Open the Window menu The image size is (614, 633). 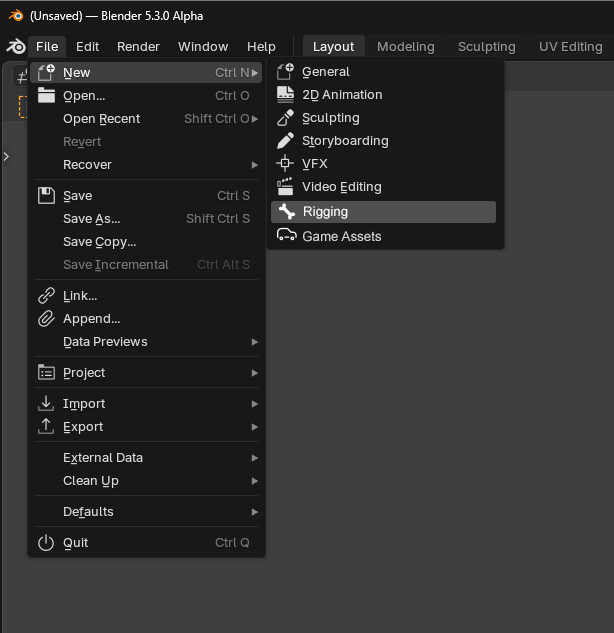pos(203,47)
